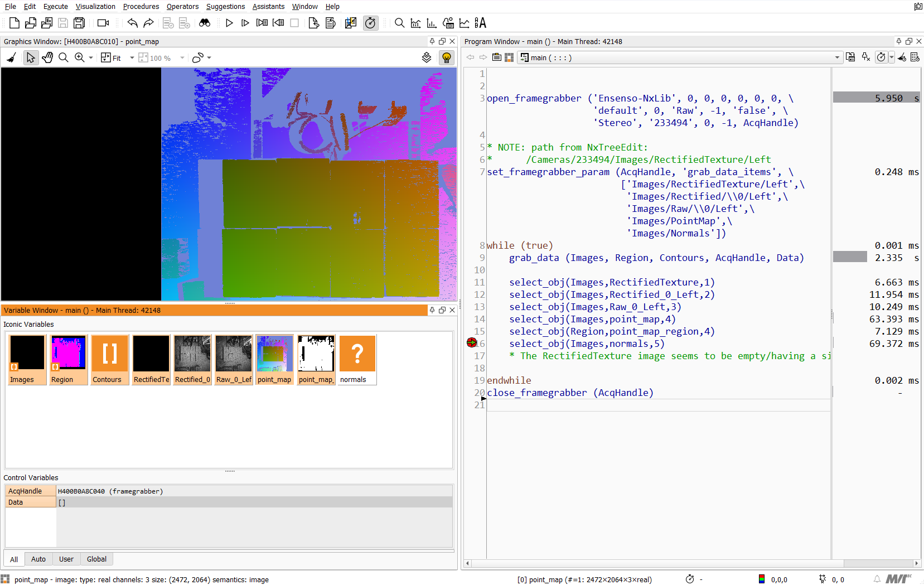Switch to the User variables tab
924x585 pixels.
(66, 559)
